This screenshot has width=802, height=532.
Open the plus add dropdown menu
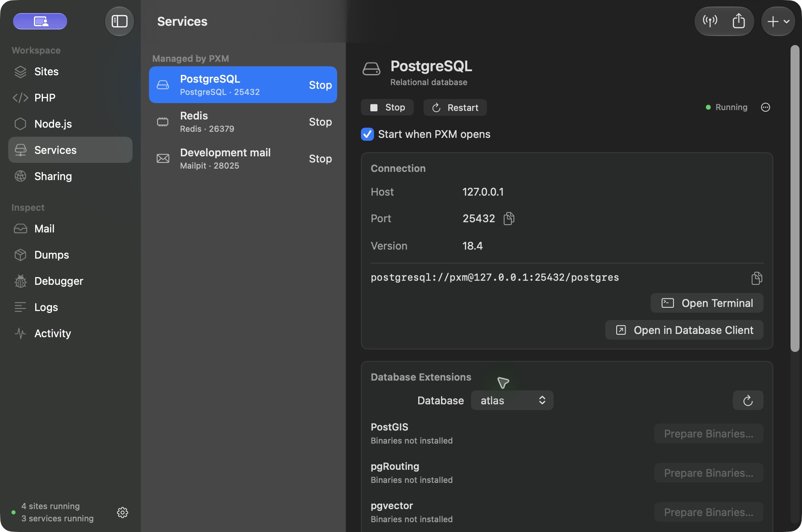point(778,21)
